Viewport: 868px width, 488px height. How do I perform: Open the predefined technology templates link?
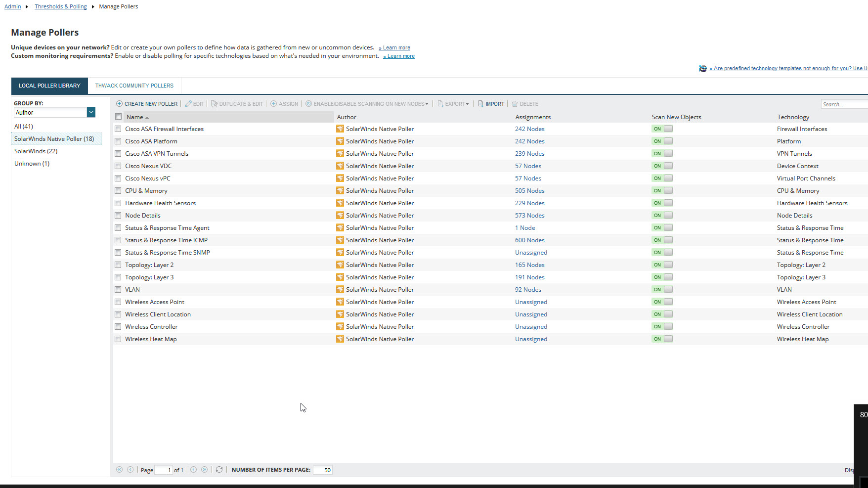click(788, 69)
